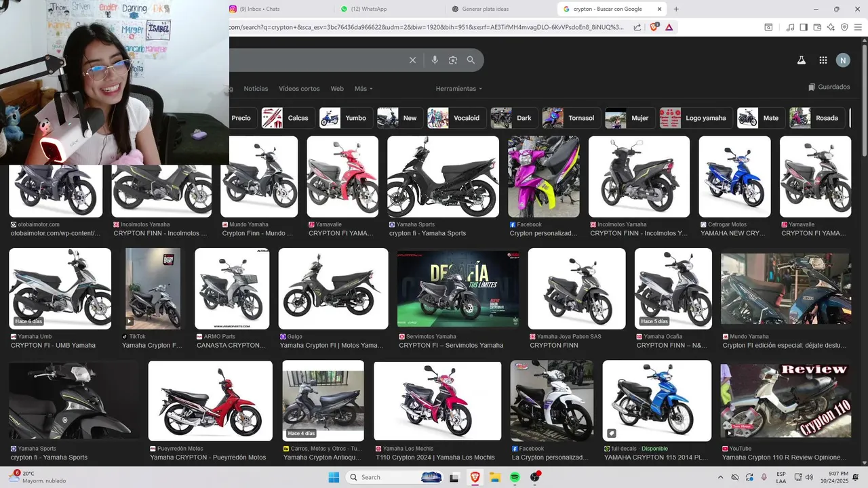Click the Windows taskbar Search box
This screenshot has width=868, height=488.
395,477
